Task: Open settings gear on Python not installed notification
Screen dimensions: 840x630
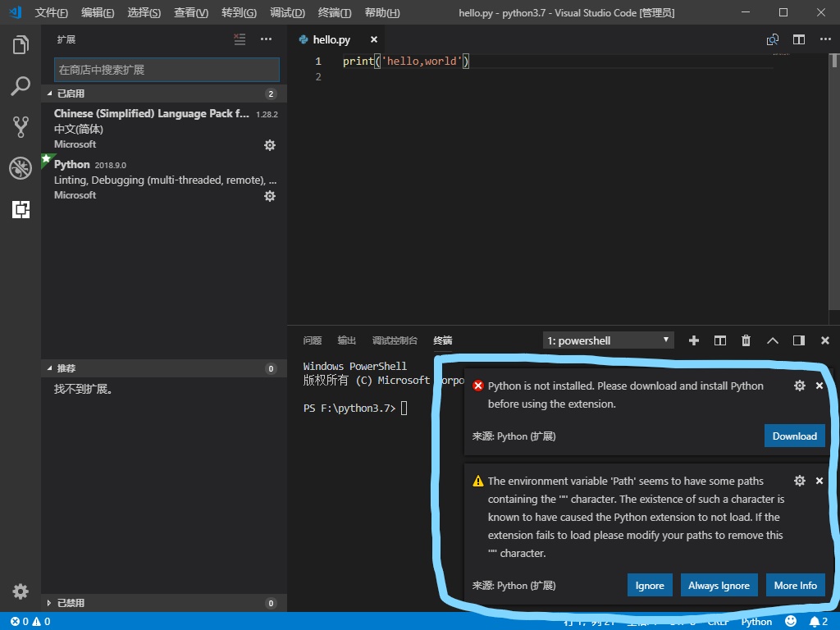Action: [x=799, y=386]
